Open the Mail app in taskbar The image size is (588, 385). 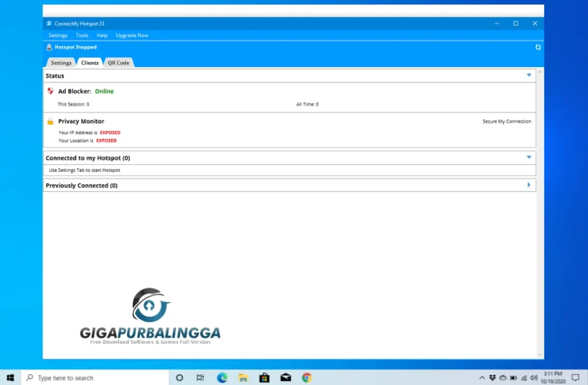click(x=285, y=378)
